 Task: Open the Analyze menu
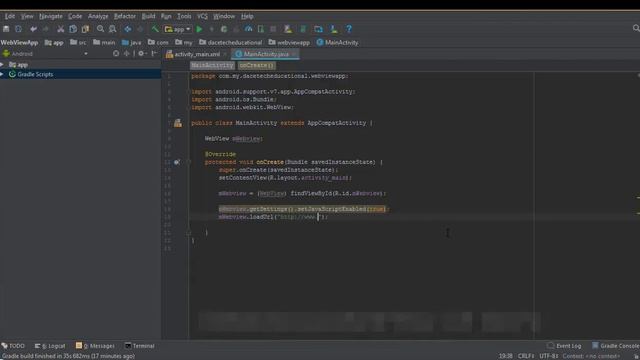98,16
